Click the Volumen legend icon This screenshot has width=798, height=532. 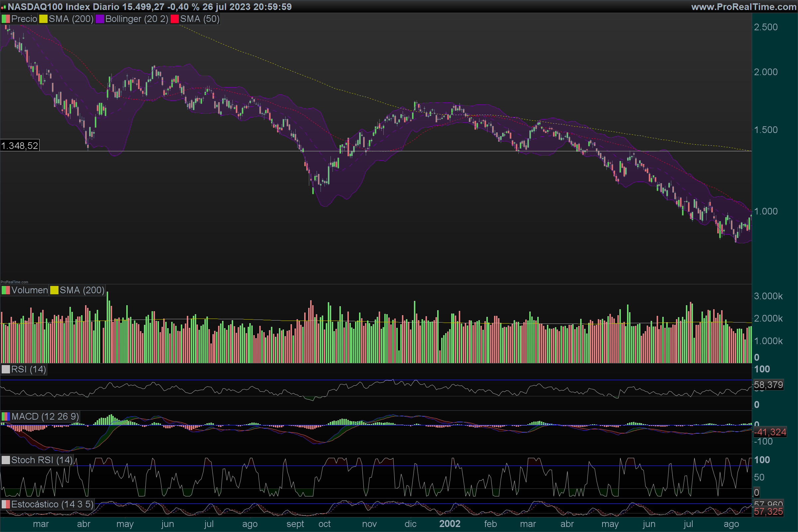pyautogui.click(x=6, y=290)
